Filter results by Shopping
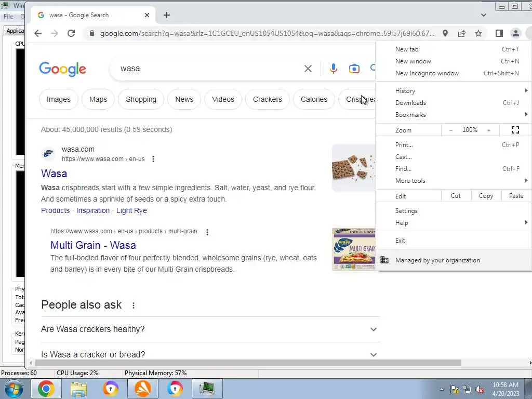This screenshot has width=532, height=399. 141,99
